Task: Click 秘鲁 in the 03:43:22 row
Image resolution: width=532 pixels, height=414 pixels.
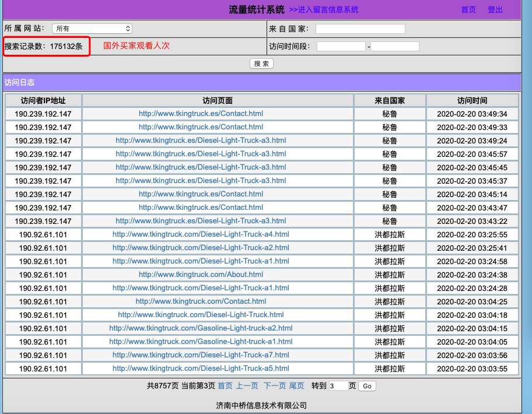Action: click(390, 221)
